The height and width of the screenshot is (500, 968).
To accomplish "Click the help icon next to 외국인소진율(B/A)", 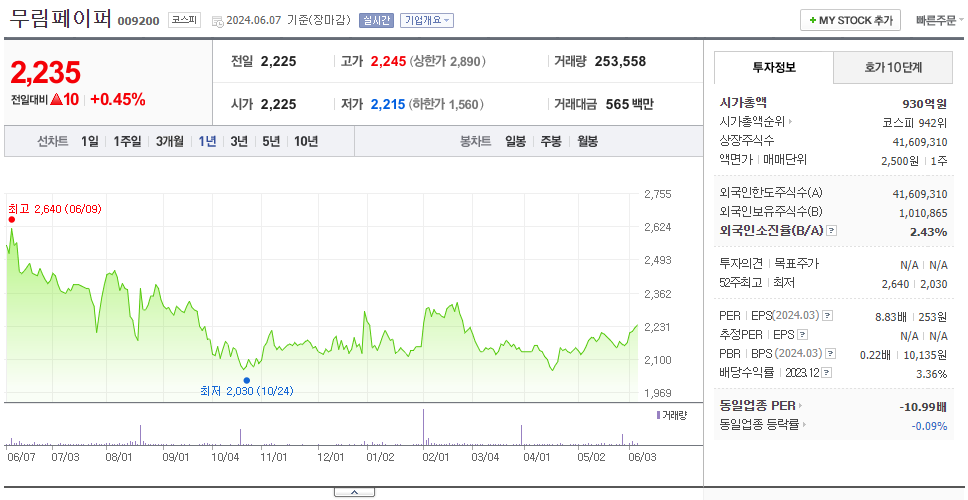I will point(832,231).
